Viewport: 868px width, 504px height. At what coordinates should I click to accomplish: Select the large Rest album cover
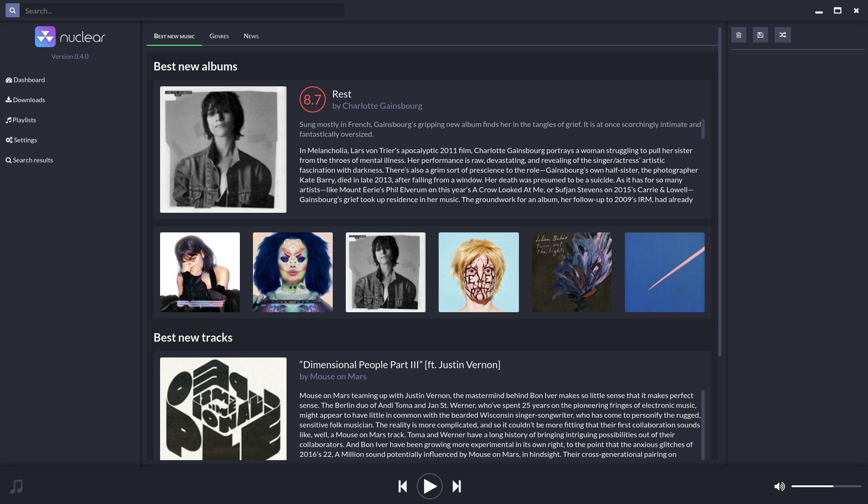pyautogui.click(x=223, y=149)
